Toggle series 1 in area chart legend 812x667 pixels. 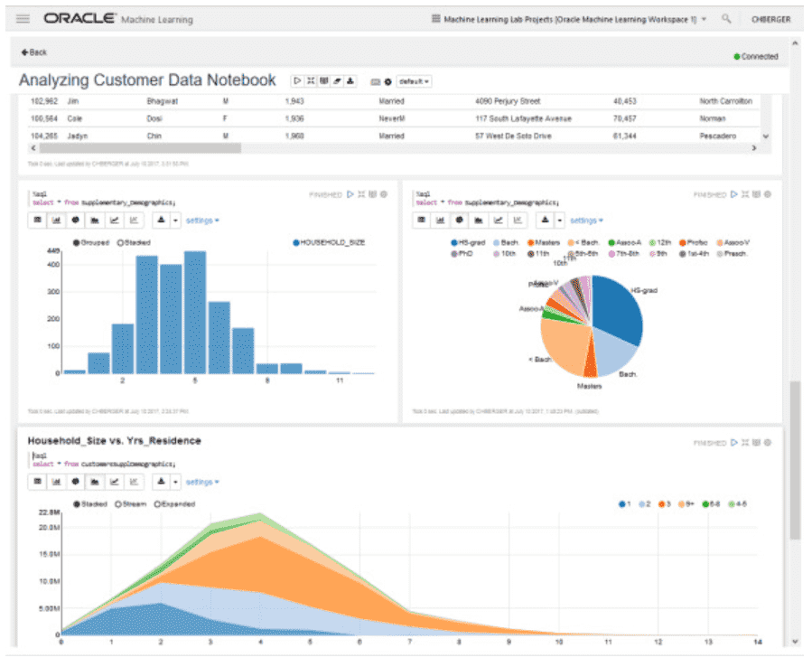(x=624, y=504)
